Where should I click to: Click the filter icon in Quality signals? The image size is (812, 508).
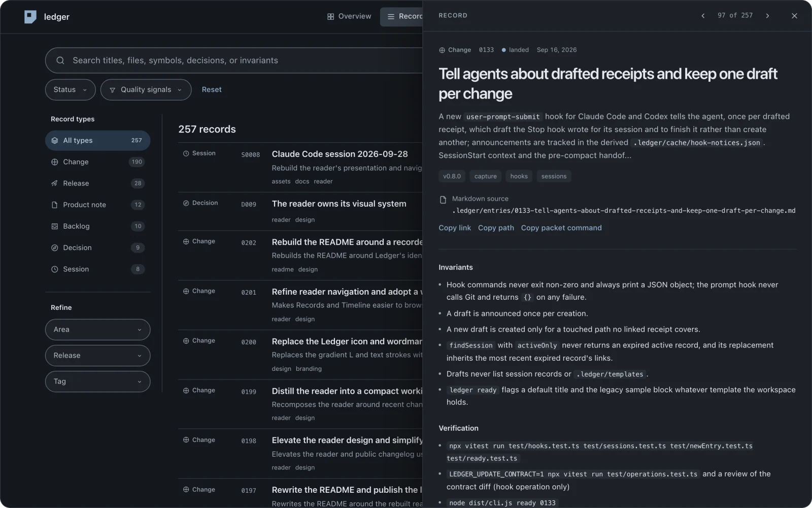click(113, 90)
